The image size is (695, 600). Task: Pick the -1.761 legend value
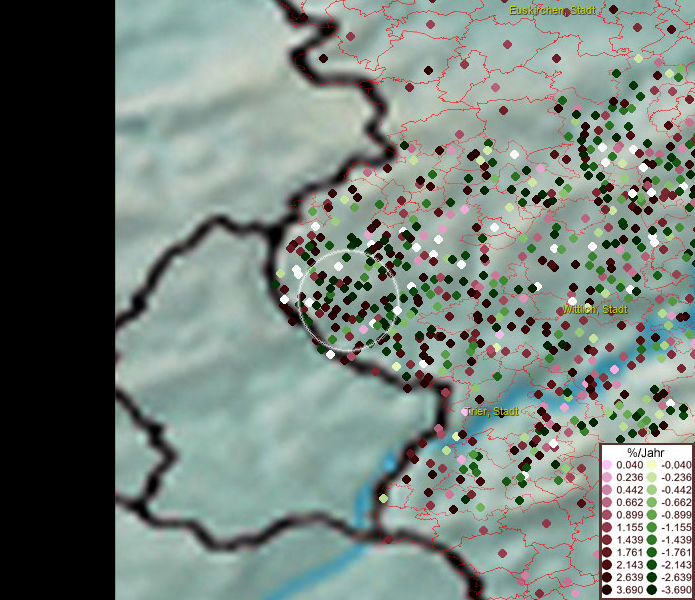click(676, 553)
